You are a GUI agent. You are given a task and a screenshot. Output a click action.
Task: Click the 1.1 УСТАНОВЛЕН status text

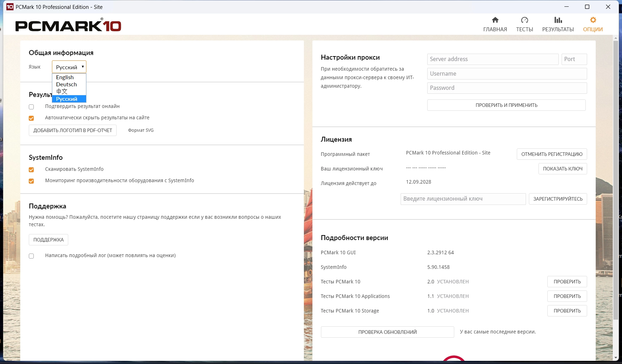(448, 296)
